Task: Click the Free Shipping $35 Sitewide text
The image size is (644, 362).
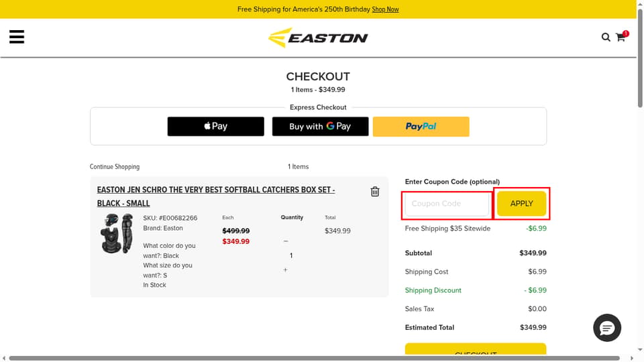Action: [x=447, y=229]
